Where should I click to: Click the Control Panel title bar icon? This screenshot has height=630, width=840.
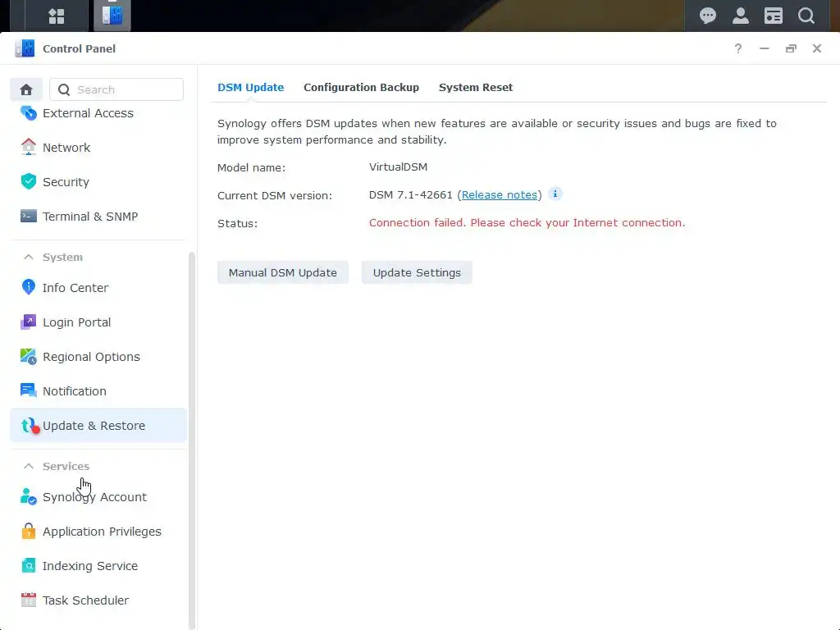click(x=25, y=48)
